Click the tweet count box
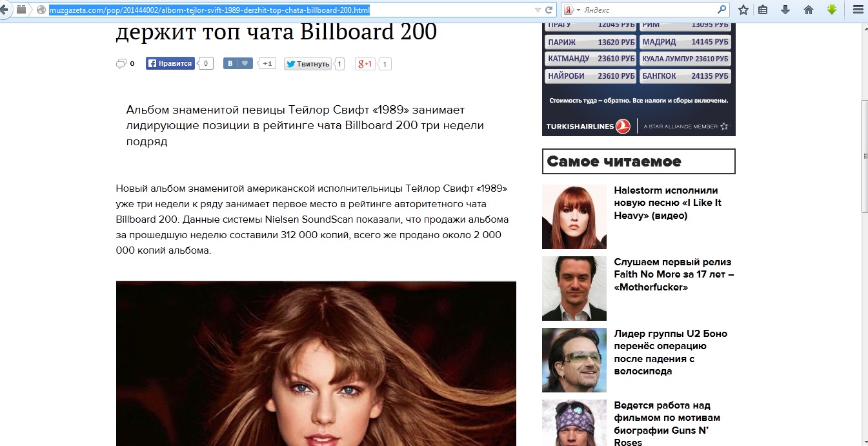This screenshot has height=446, width=868. 340,64
